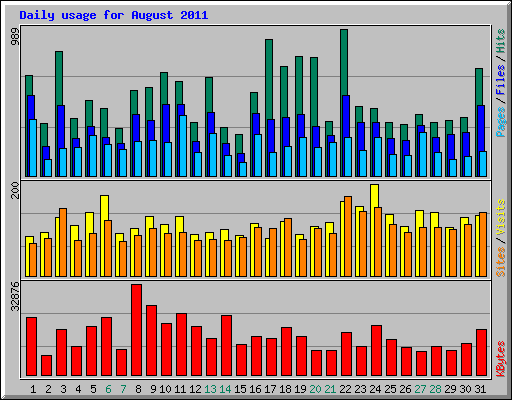Image resolution: width=512 pixels, height=400 pixels.
Task: Click the blue files bar for day 22
Action: (x=346, y=116)
